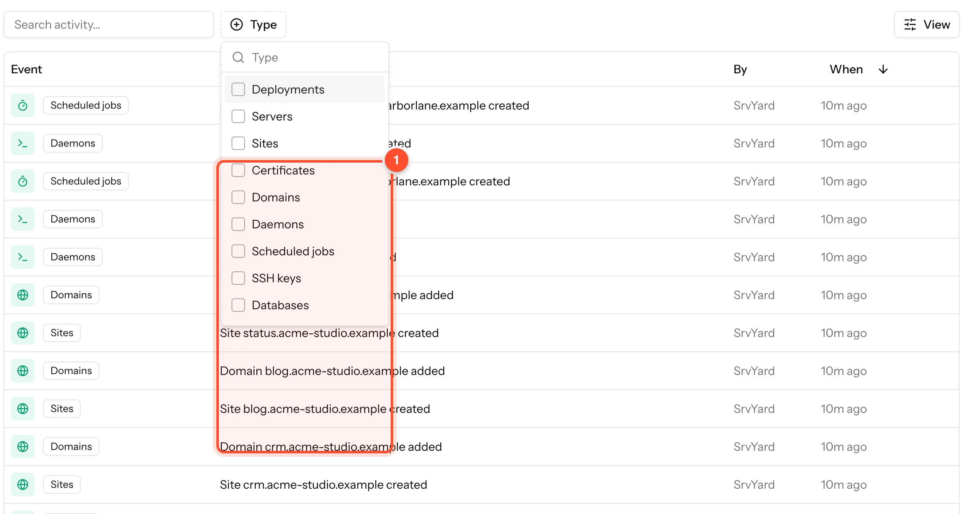Viewport: 980px width, 514px height.
Task: Tick the Deployments checkbox
Action: tap(238, 89)
